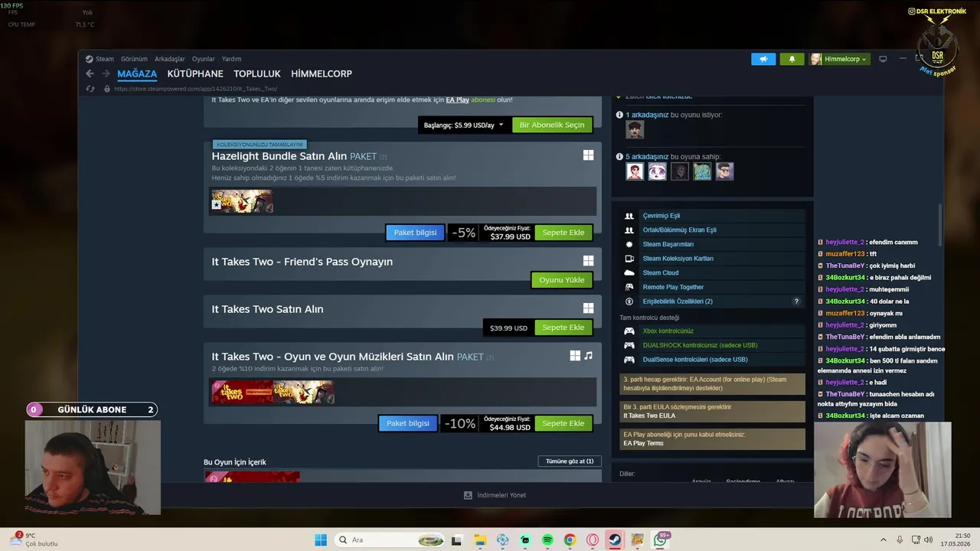The image size is (980, 551).
Task: Click chat message 'çok iyimiş harbi'
Action: (892, 266)
